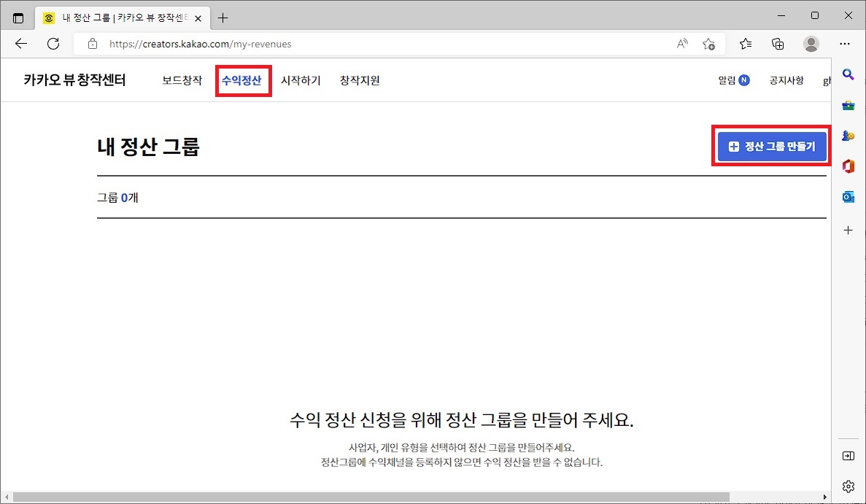Open the favorites list

[746, 44]
